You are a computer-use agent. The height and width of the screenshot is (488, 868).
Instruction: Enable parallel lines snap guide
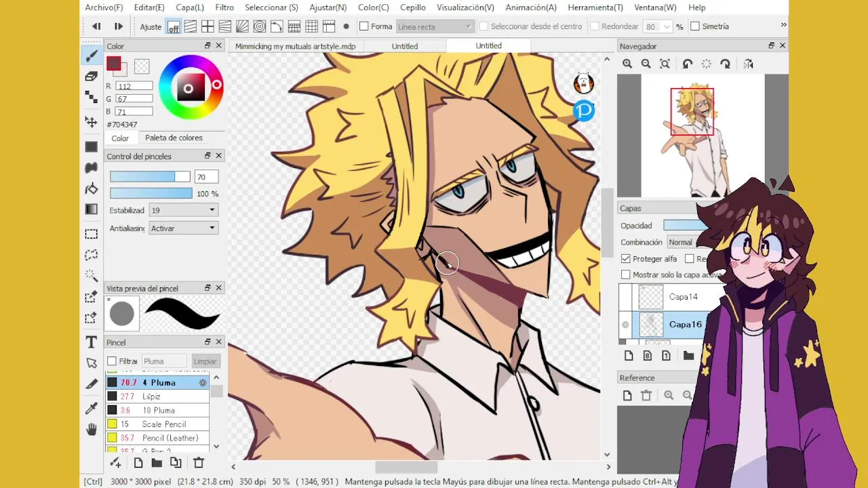(x=191, y=26)
